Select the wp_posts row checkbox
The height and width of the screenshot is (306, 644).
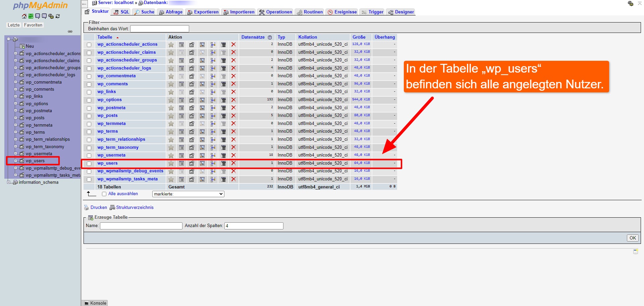[89, 116]
